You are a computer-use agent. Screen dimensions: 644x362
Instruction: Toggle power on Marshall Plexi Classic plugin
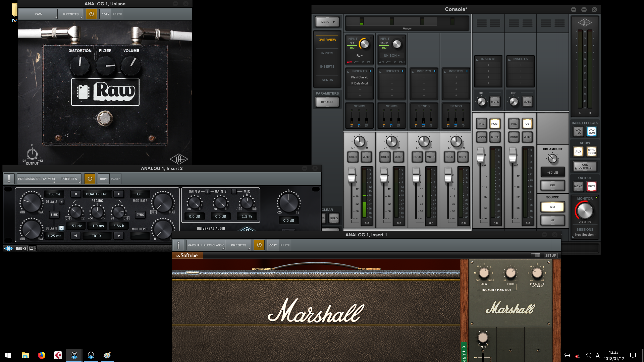tap(259, 245)
